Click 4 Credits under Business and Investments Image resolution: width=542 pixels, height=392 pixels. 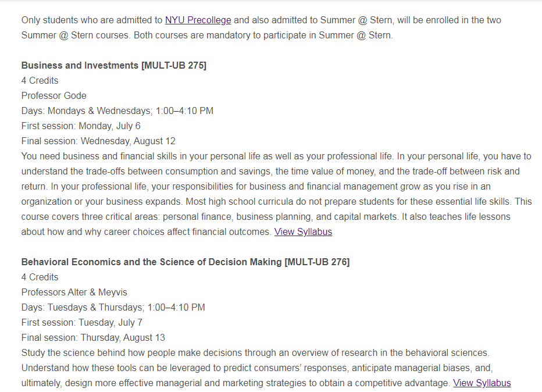(x=40, y=80)
